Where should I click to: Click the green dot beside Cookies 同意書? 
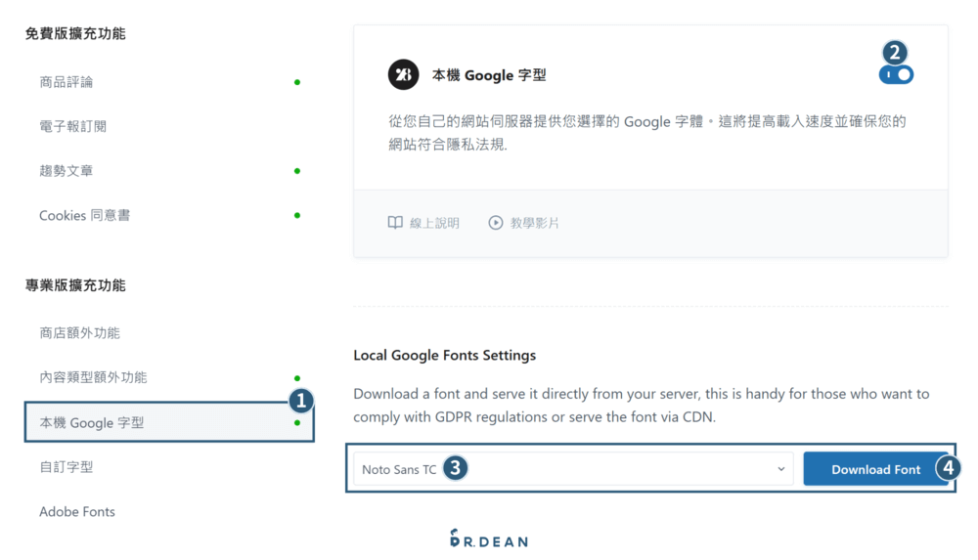[297, 215]
